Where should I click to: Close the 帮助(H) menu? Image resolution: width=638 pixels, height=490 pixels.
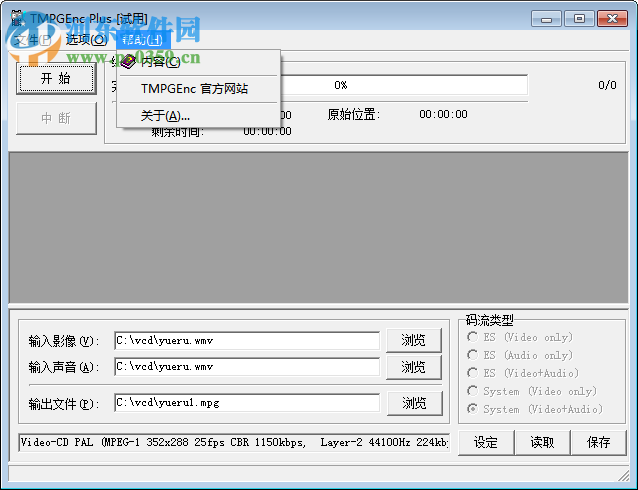tap(142, 39)
